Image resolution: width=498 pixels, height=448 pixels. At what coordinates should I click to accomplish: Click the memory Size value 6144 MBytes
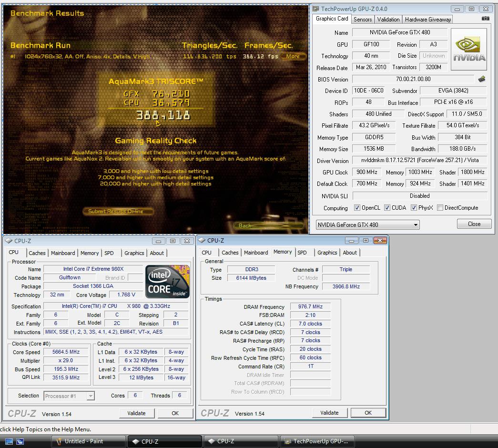click(251, 278)
